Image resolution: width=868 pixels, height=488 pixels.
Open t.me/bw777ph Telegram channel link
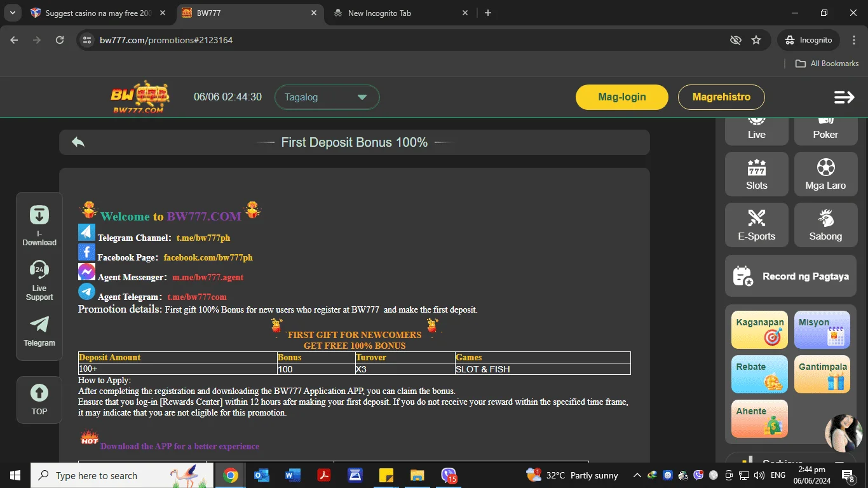[203, 238]
